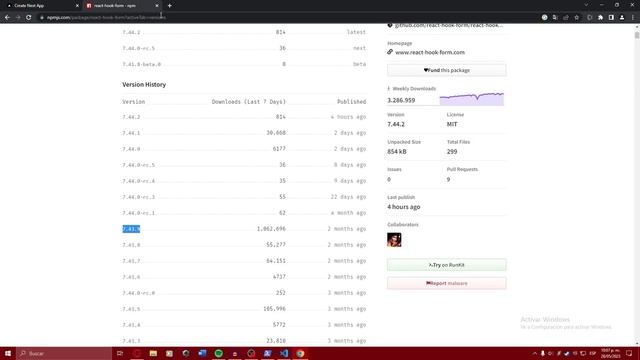This screenshot has width=640, height=360.
Task: Close the react-hook-form npm tab
Action: 157,6
